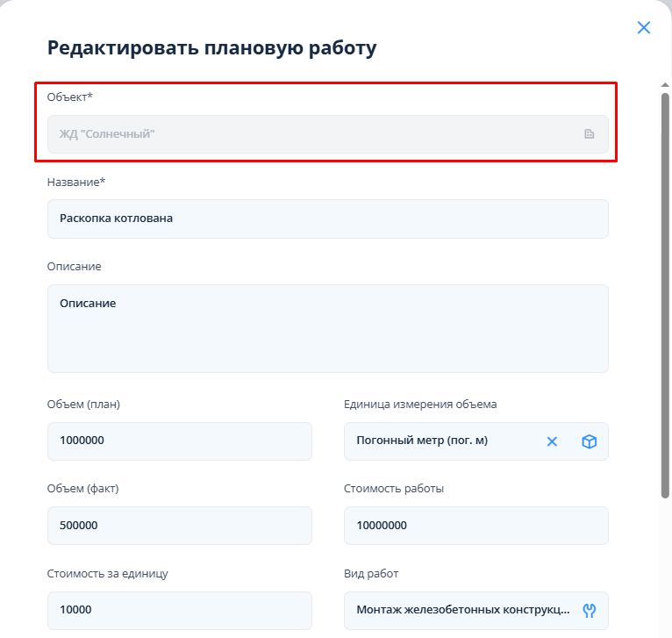Click the wrench icon in Вид работ
672x638 pixels.
pos(590,610)
